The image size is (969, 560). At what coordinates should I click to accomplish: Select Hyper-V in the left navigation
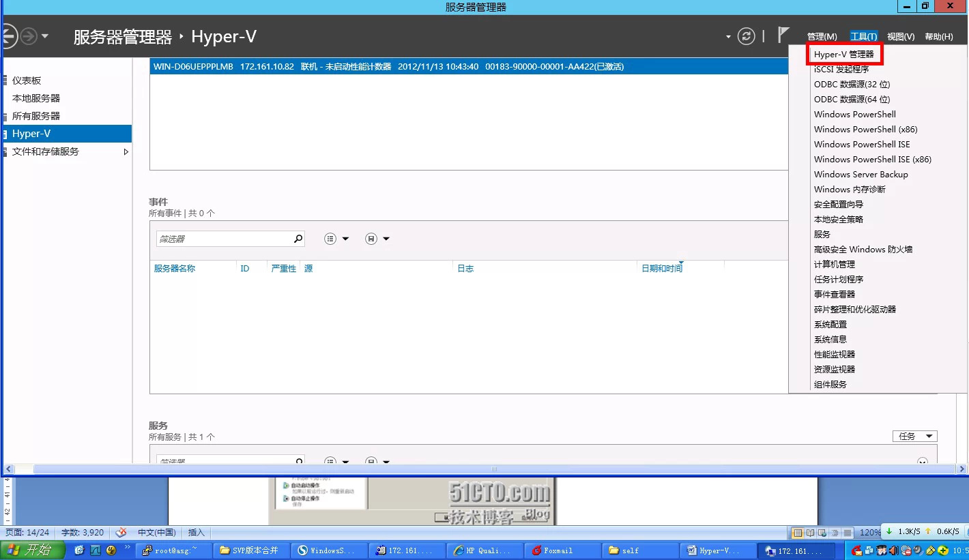click(x=67, y=134)
